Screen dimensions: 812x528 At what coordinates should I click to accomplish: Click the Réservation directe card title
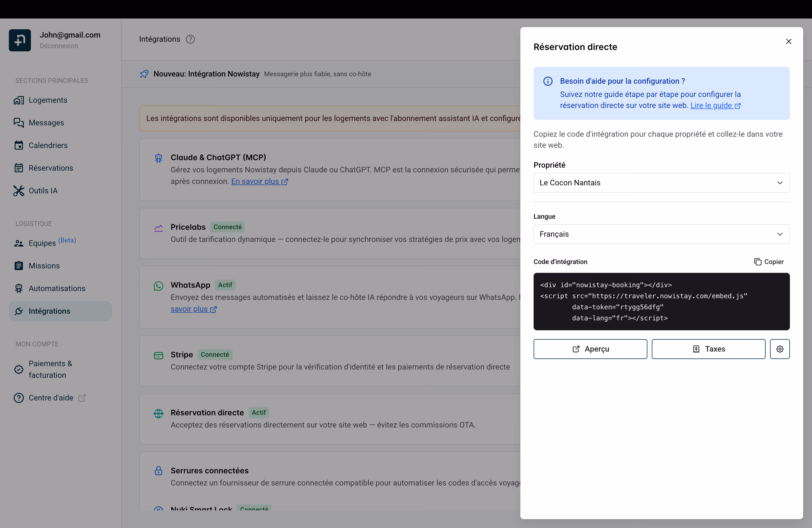click(x=207, y=413)
